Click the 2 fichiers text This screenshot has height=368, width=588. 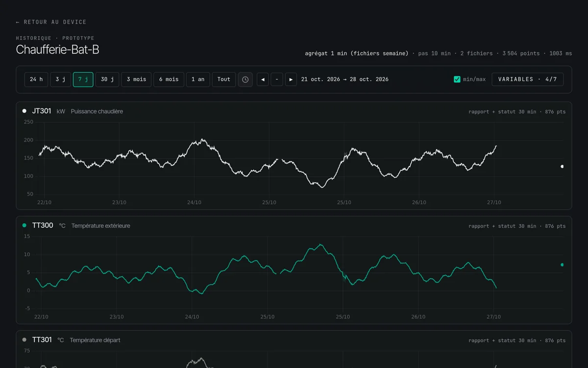coord(477,53)
